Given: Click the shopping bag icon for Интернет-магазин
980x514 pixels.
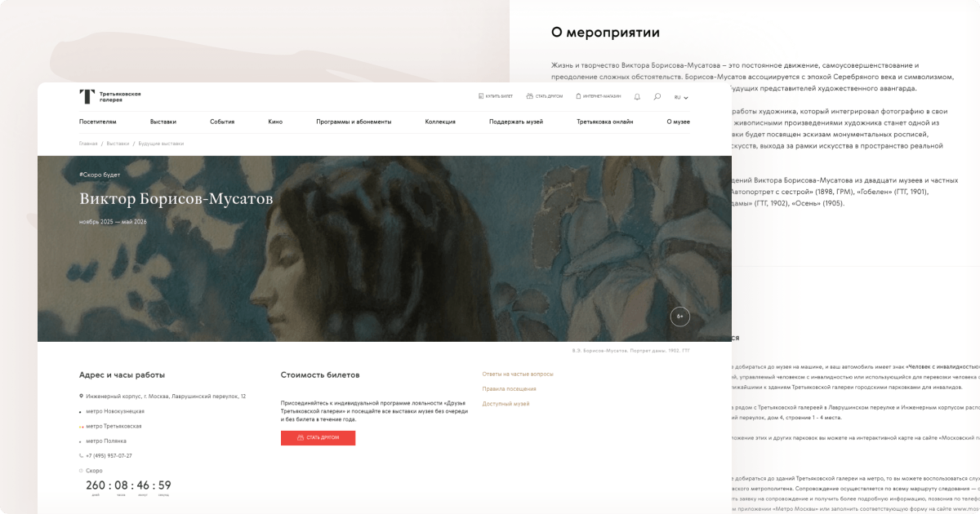Looking at the screenshot, I should click(578, 96).
